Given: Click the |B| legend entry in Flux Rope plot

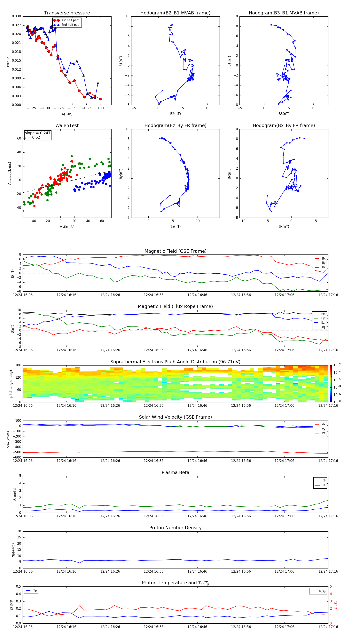Looking at the screenshot, I should [x=320, y=327].
